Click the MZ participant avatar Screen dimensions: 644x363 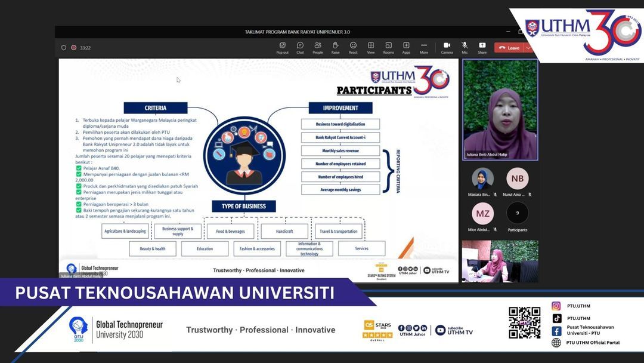(x=482, y=214)
